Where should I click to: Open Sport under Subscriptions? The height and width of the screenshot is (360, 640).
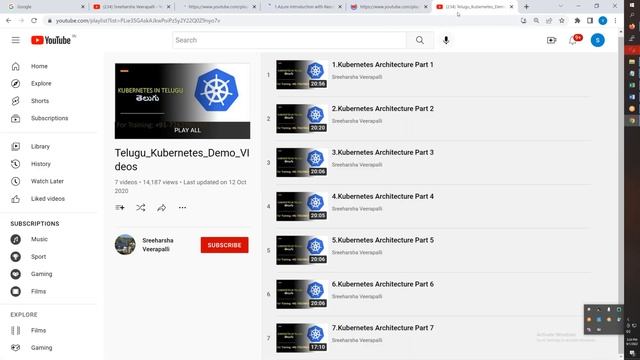pos(38,257)
